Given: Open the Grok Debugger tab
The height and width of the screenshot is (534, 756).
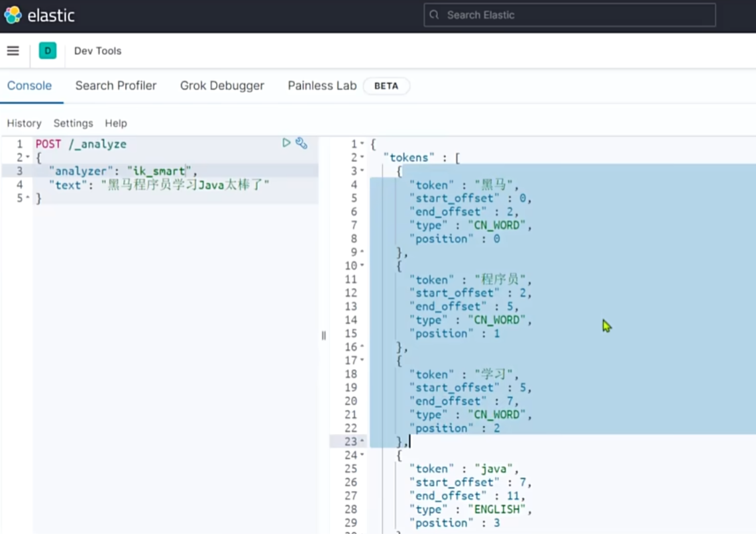Looking at the screenshot, I should (222, 85).
